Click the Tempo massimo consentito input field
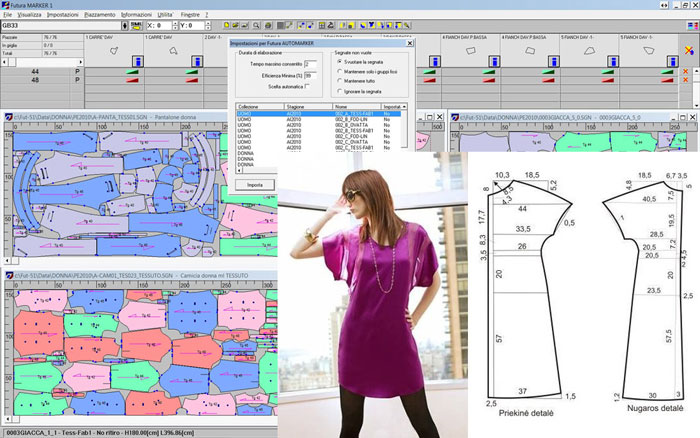700x438 pixels. [x=308, y=63]
